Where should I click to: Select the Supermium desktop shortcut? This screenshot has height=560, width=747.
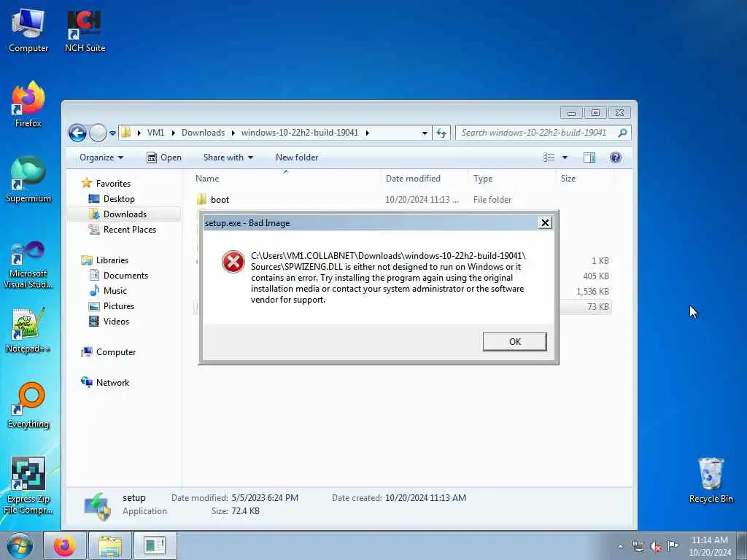click(x=28, y=179)
